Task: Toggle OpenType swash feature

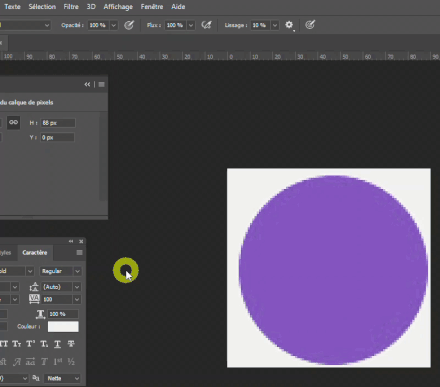Action: coord(17,362)
